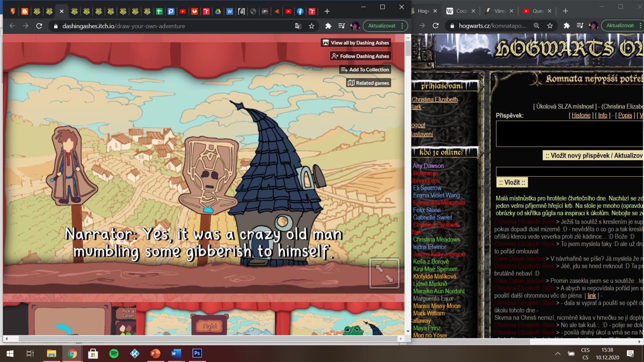
Task: Open Kodi from taskbar
Action: [x=135, y=354]
